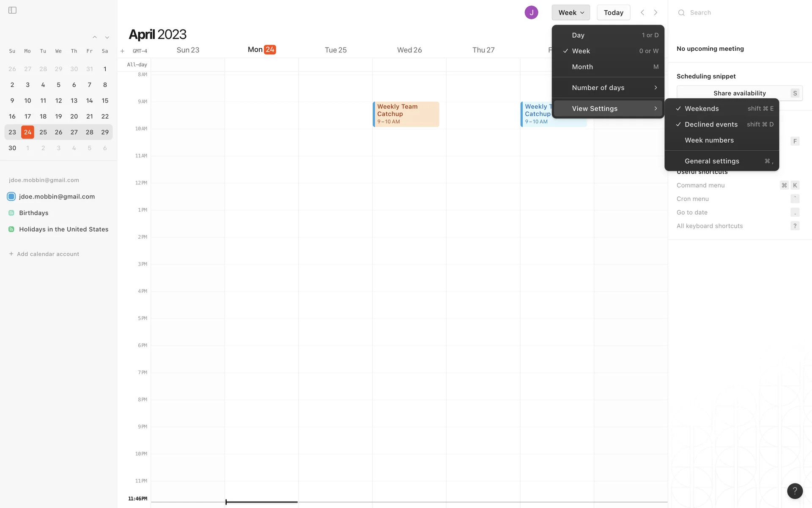Toggle jdoe.mobbin@gmail.com calendar checkbox
Image resolution: width=812 pixels, height=508 pixels.
coord(11,196)
